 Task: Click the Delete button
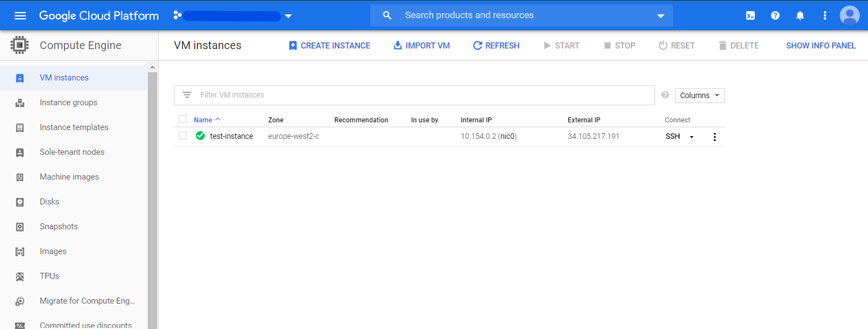tap(738, 46)
